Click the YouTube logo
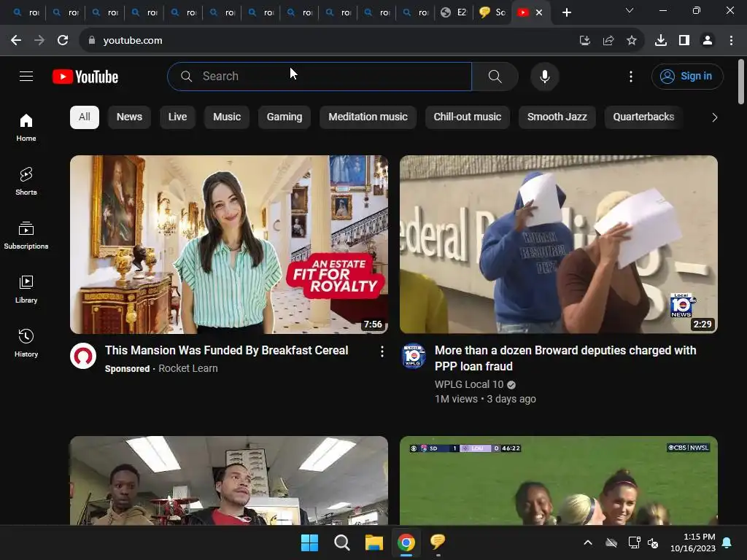 [85, 77]
